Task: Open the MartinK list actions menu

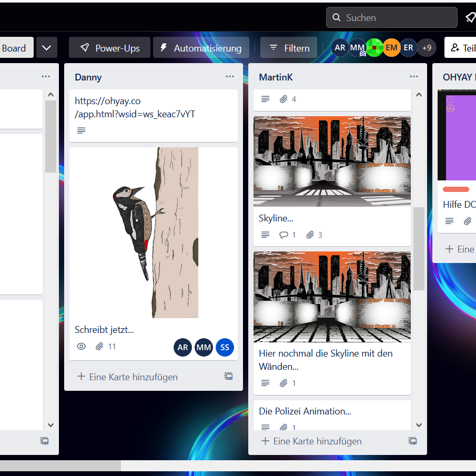Action: pos(414,76)
